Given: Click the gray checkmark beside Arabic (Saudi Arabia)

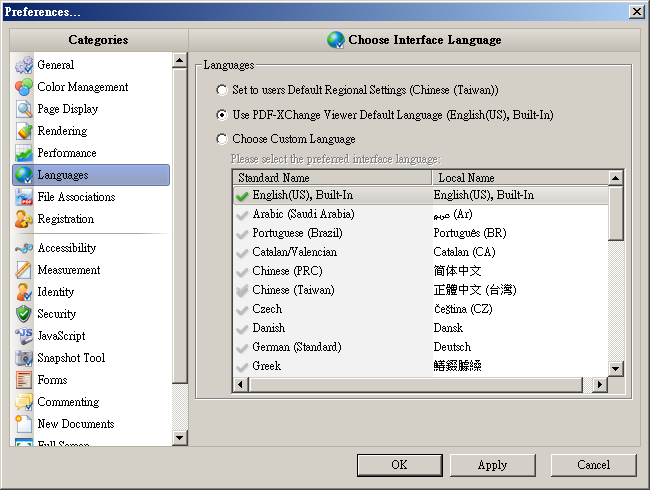Looking at the screenshot, I should tap(242, 215).
